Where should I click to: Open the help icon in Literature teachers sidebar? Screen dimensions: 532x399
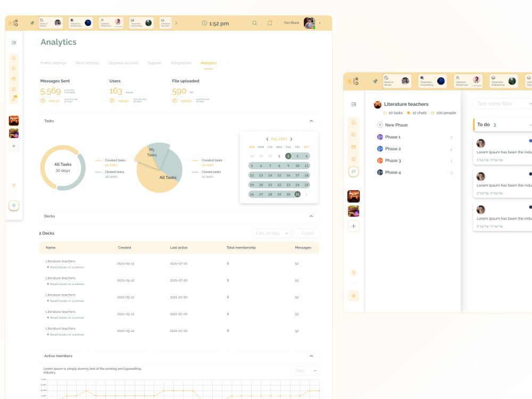[x=354, y=273]
